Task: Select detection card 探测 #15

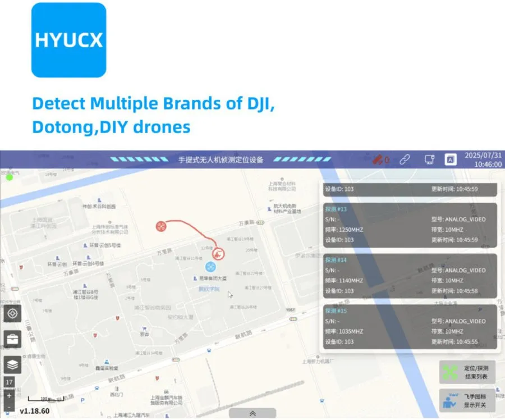Action: point(410,327)
